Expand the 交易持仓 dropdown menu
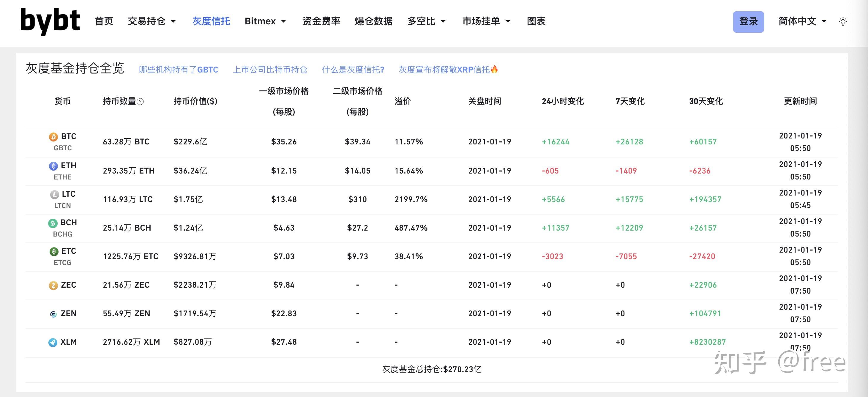The image size is (868, 397). point(151,21)
